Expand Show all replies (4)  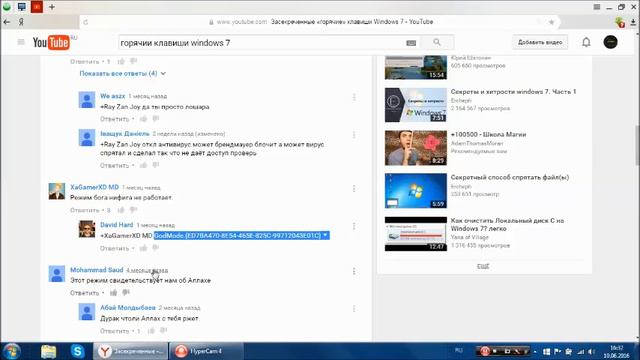pos(122,73)
